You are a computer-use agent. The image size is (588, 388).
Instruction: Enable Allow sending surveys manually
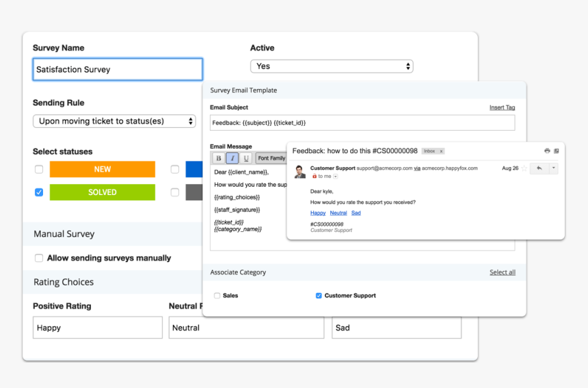tap(39, 258)
